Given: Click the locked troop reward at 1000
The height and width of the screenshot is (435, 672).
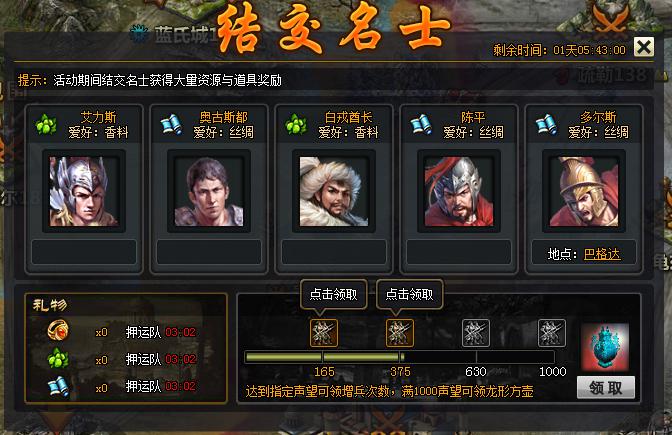Looking at the screenshot, I should click(552, 333).
